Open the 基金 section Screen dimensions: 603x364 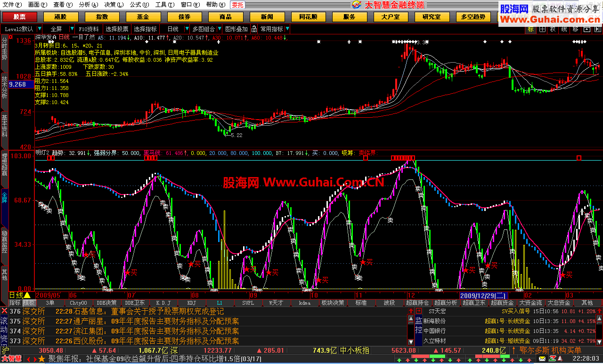[x=143, y=17]
